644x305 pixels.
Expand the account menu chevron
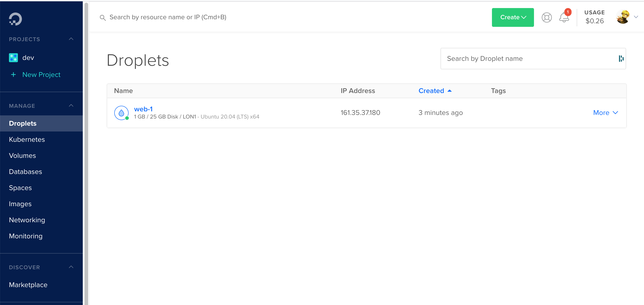pyautogui.click(x=636, y=17)
